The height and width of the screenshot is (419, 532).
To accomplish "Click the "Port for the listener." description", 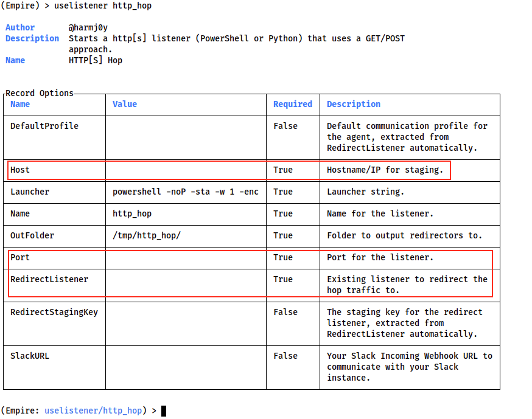I will [380, 257].
